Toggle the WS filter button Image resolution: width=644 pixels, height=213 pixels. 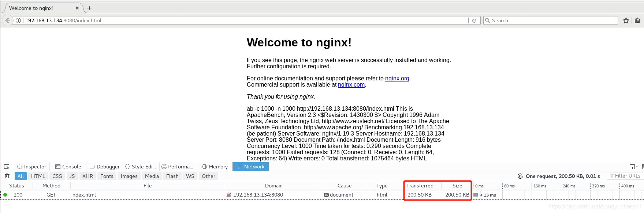pyautogui.click(x=190, y=176)
